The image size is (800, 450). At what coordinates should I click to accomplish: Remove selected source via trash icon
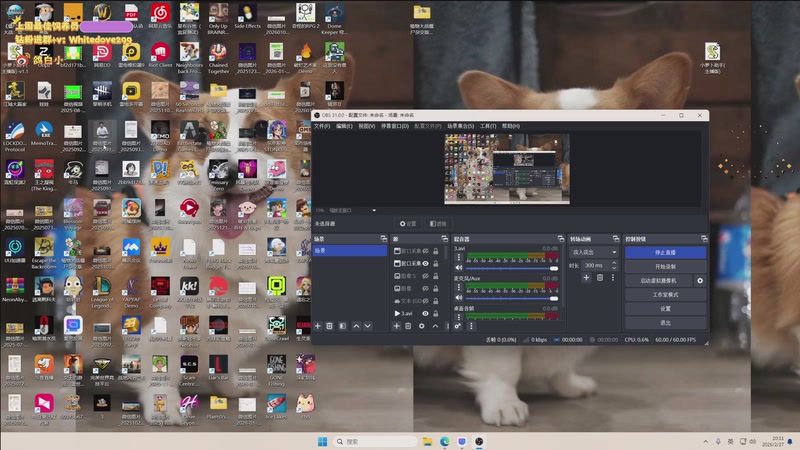[x=408, y=326]
